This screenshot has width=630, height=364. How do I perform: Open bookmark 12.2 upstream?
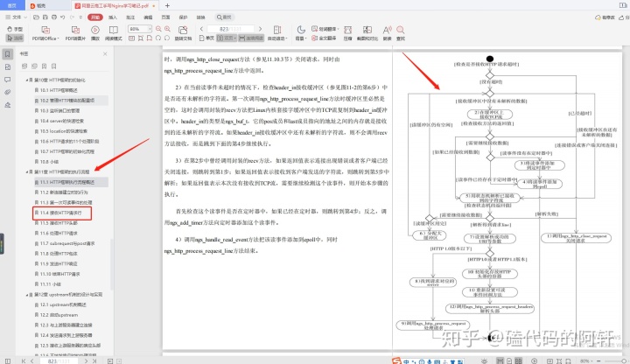[59, 315]
